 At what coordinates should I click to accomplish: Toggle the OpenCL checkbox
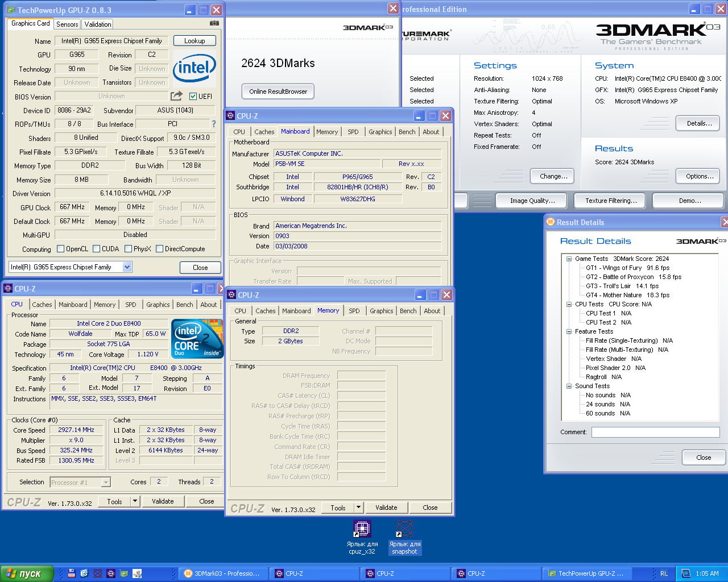coord(61,248)
